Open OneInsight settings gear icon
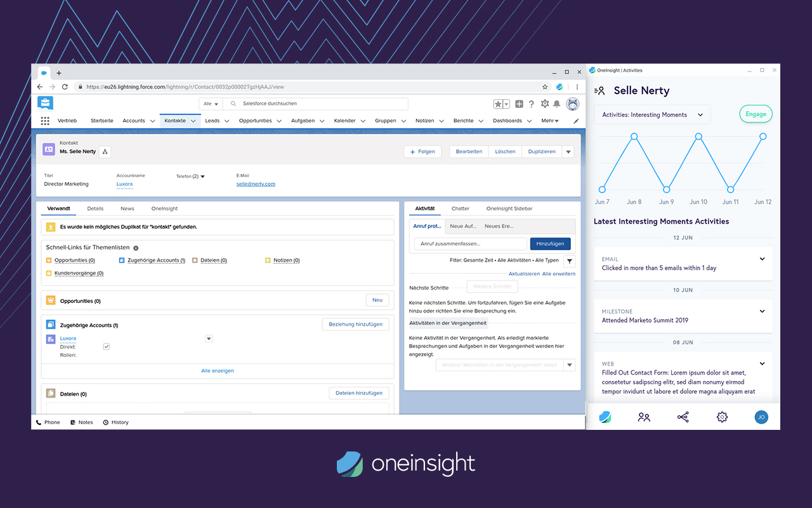This screenshot has width=812, height=508. coord(722,417)
